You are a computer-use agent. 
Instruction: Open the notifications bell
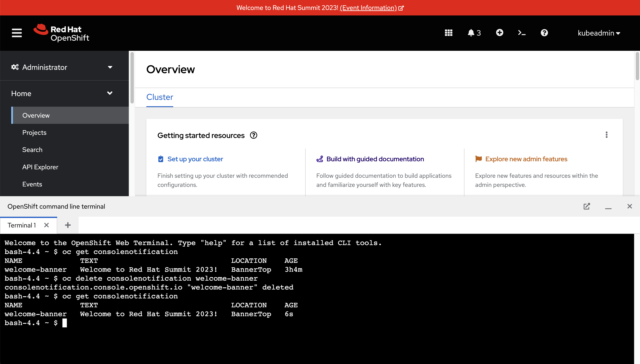pyautogui.click(x=474, y=33)
